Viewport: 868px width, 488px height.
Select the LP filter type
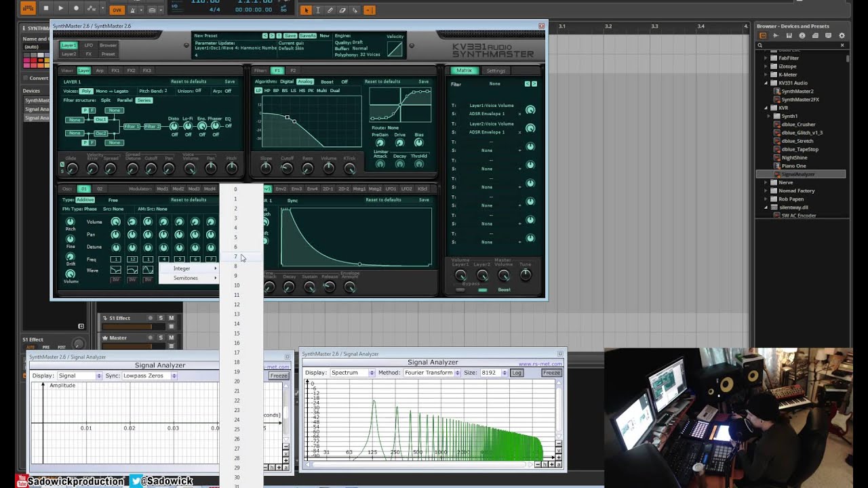pyautogui.click(x=258, y=90)
